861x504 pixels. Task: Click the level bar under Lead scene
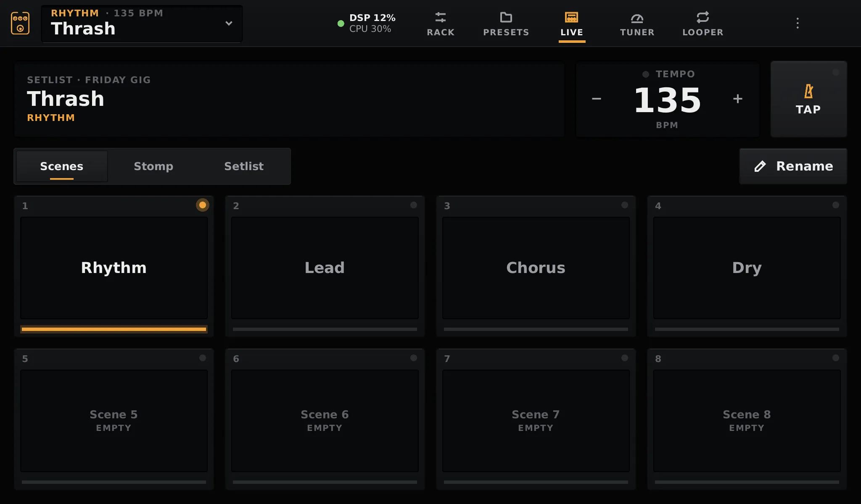click(x=325, y=329)
